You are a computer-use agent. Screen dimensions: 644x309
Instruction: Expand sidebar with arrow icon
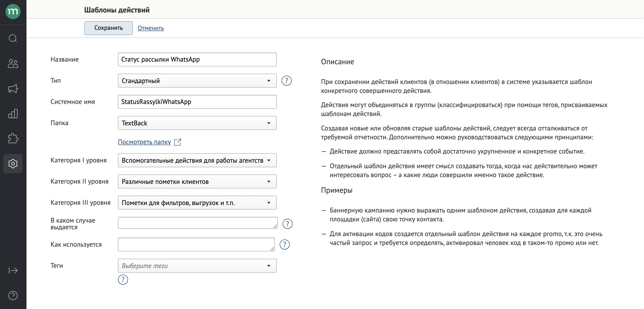tap(13, 270)
